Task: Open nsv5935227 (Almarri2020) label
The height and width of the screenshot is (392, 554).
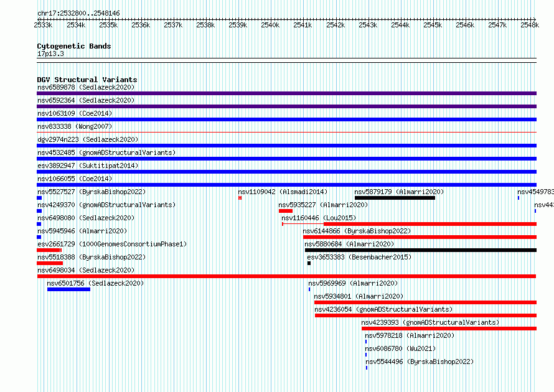Action: tap(323, 205)
